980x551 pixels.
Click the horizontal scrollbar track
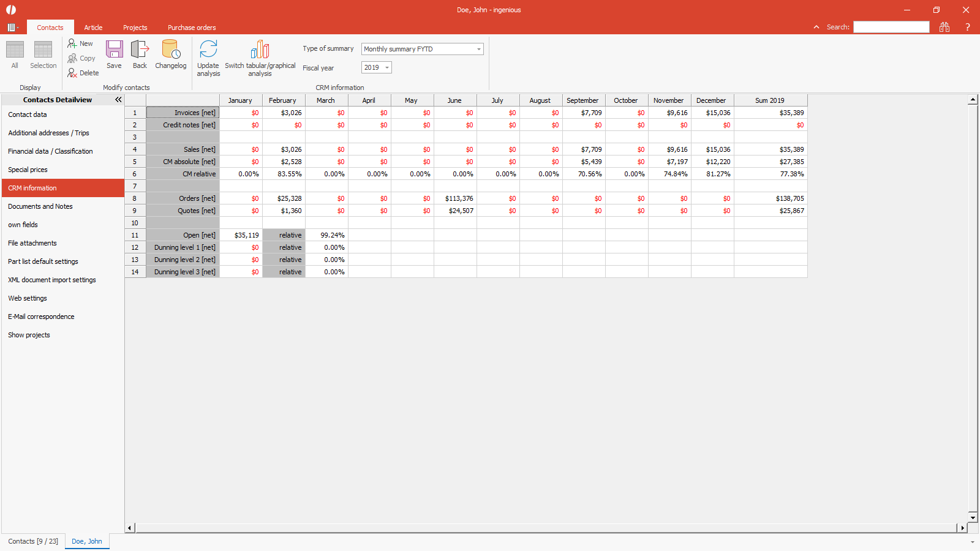tap(545, 528)
